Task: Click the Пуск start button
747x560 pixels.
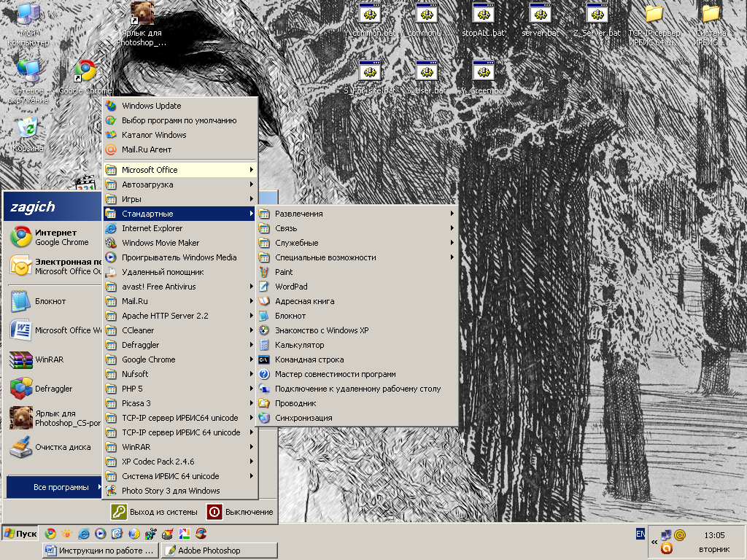Action: [x=20, y=534]
